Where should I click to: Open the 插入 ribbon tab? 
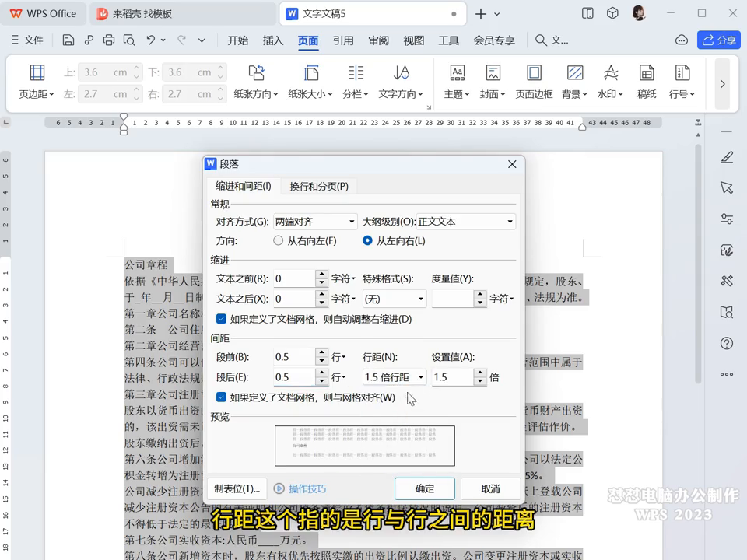272,40
